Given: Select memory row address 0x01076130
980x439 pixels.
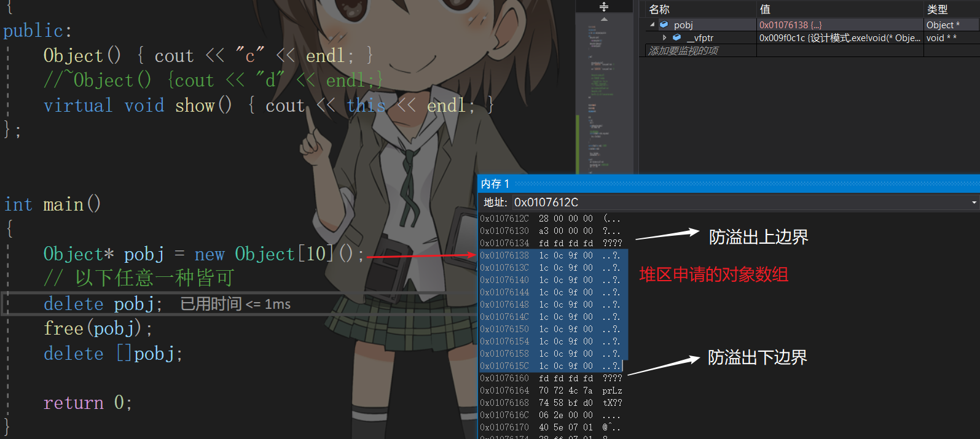Looking at the screenshot, I should [504, 231].
